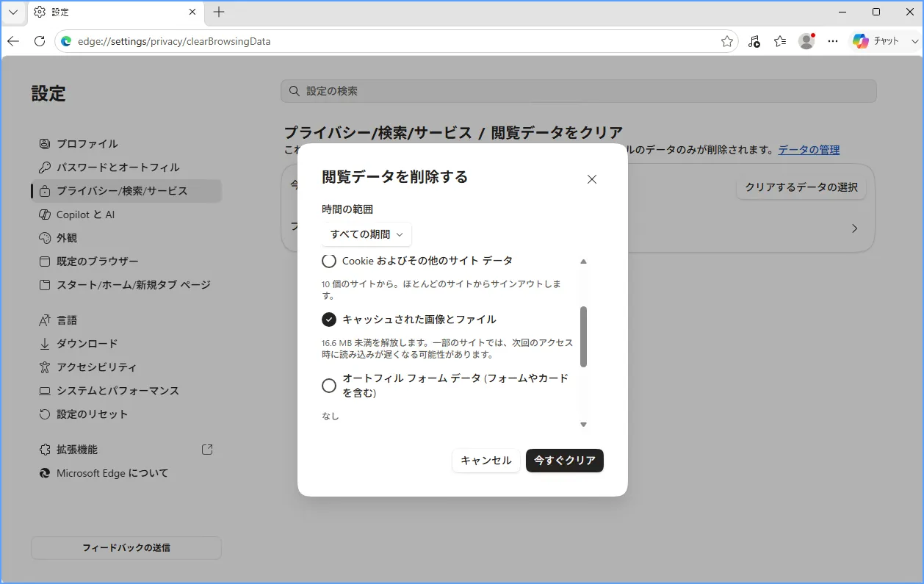The height and width of the screenshot is (584, 924).
Task: Open プライバシー/検索/サービス section
Action: [126, 191]
